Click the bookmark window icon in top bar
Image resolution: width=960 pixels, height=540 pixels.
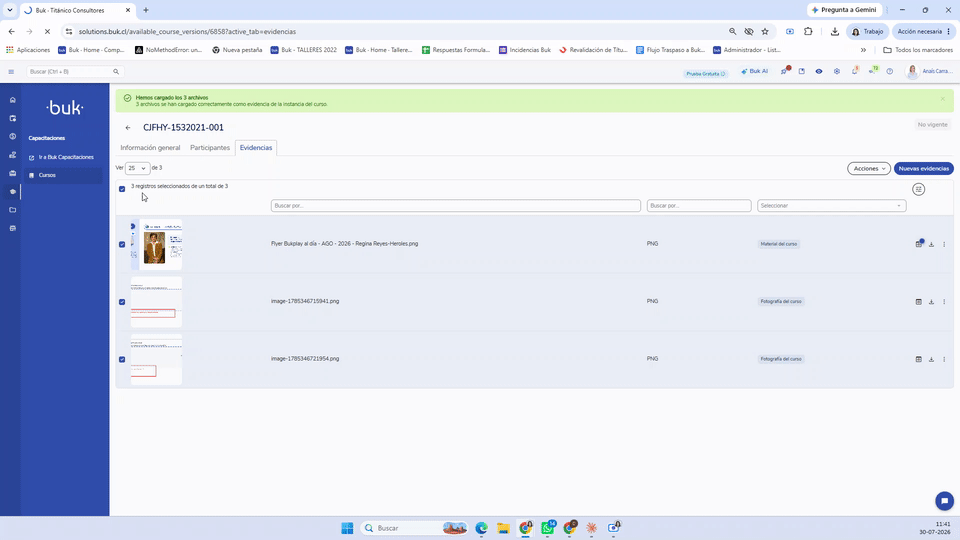tap(801, 72)
